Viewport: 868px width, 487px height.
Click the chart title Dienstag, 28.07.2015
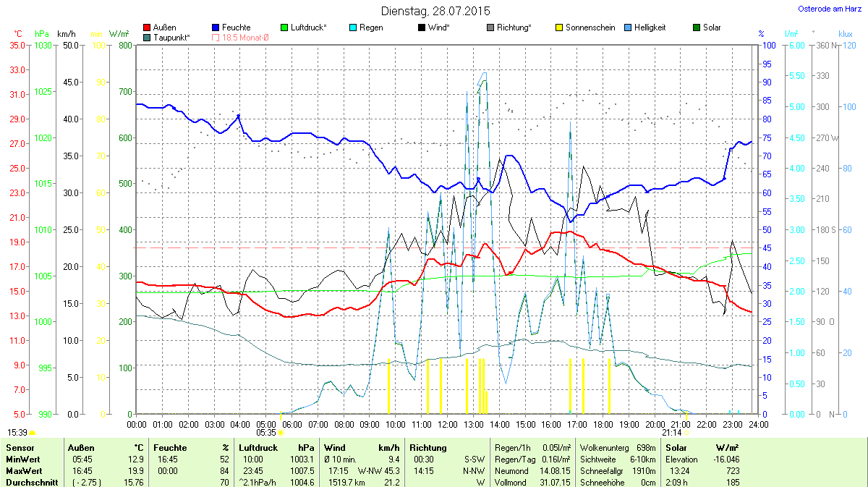(435, 11)
